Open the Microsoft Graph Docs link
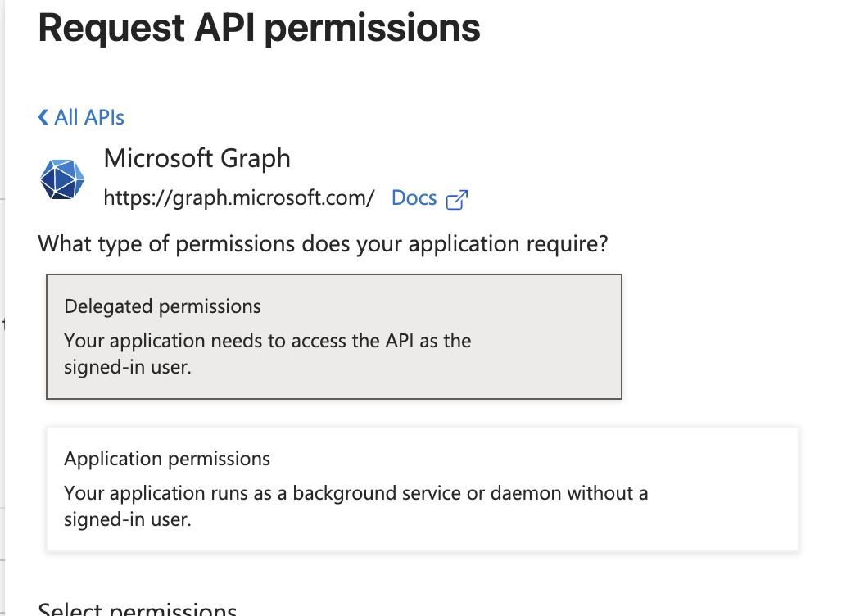The height and width of the screenshot is (616, 860). (414, 197)
